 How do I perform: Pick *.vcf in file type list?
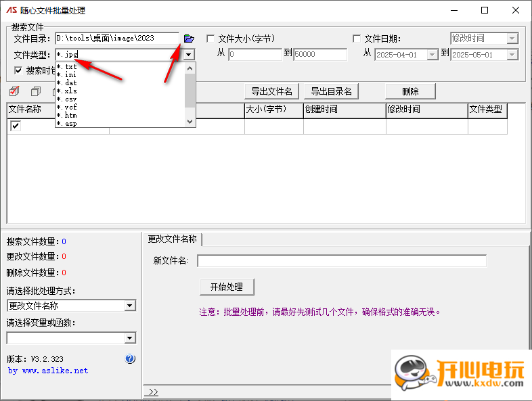[x=120, y=108]
